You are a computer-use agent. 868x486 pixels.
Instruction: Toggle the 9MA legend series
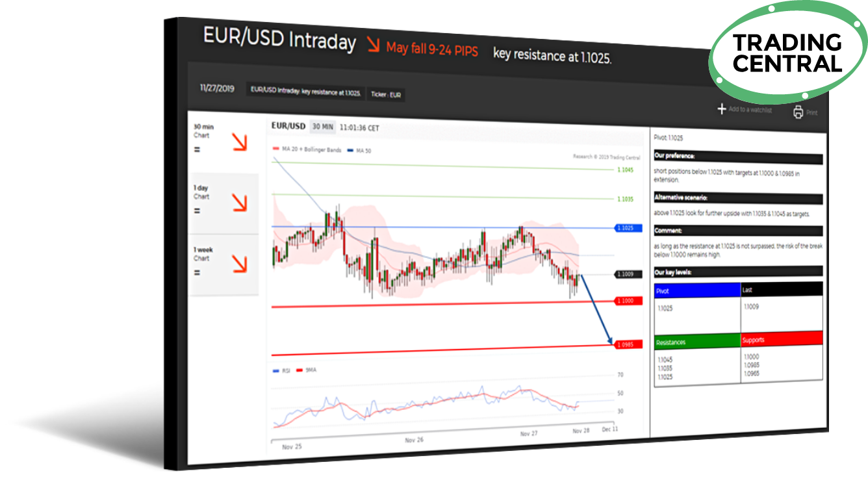click(307, 370)
